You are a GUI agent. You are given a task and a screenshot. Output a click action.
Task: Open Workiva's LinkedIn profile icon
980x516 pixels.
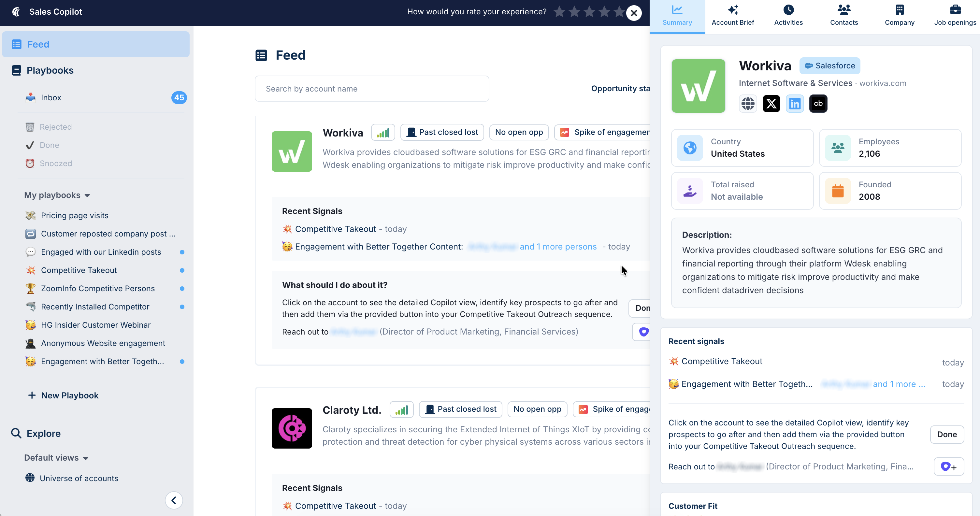795,104
